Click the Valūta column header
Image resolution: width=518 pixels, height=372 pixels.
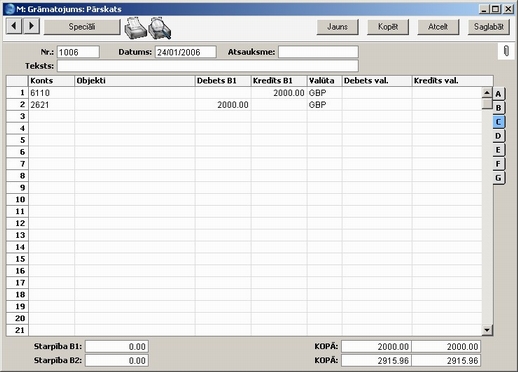[x=324, y=81]
